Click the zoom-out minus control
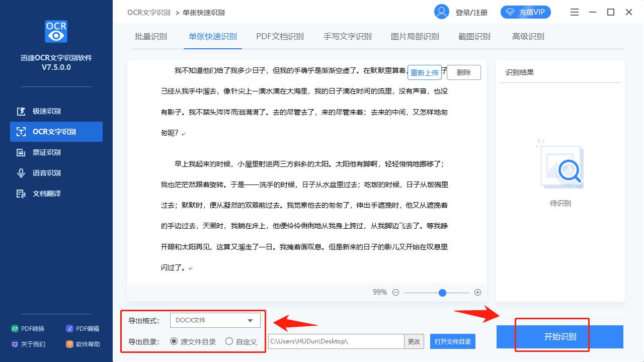Screen dimensions: 644x362 (395, 292)
